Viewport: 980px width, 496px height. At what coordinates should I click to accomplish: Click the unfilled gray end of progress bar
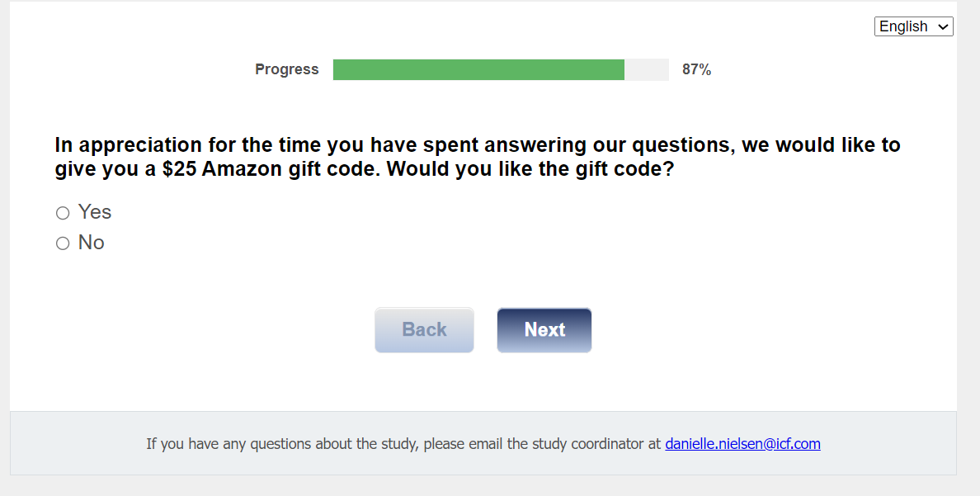[x=647, y=70]
